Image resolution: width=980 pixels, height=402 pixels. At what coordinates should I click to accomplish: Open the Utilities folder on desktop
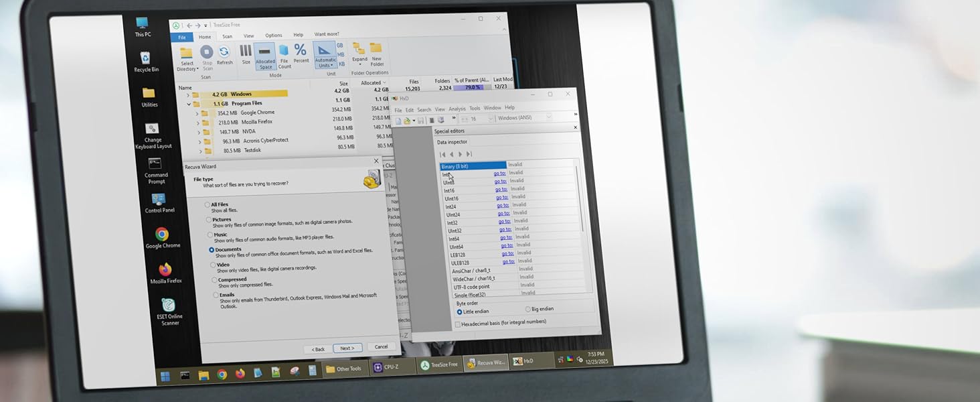pos(149,97)
